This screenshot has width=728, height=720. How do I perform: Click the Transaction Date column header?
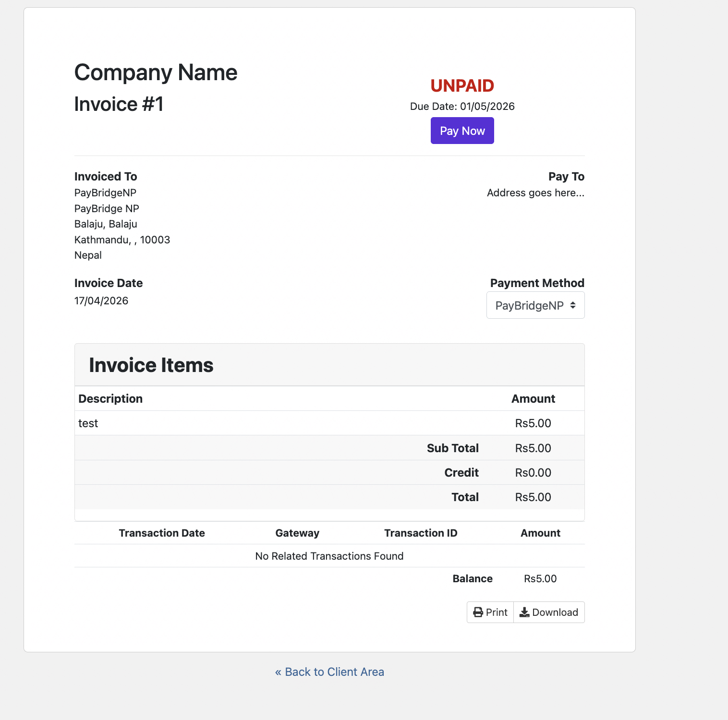[x=162, y=533]
